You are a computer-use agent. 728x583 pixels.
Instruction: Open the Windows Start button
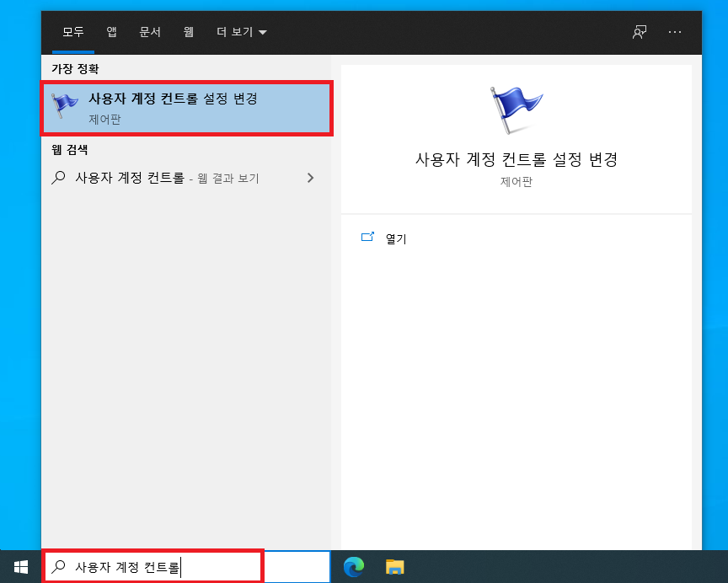21,567
